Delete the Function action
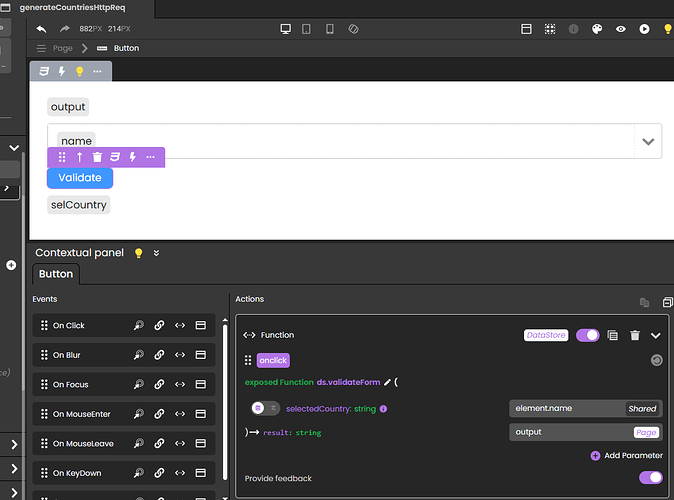This screenshot has height=500, width=674. click(635, 336)
